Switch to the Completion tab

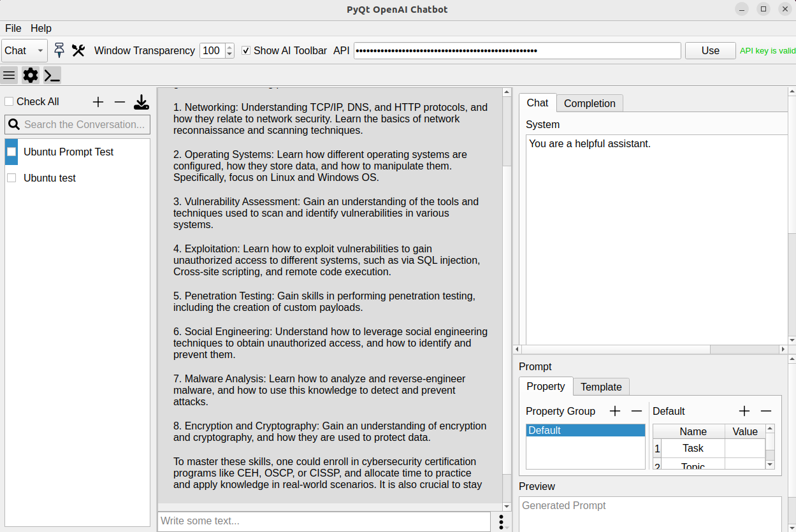pyautogui.click(x=590, y=103)
